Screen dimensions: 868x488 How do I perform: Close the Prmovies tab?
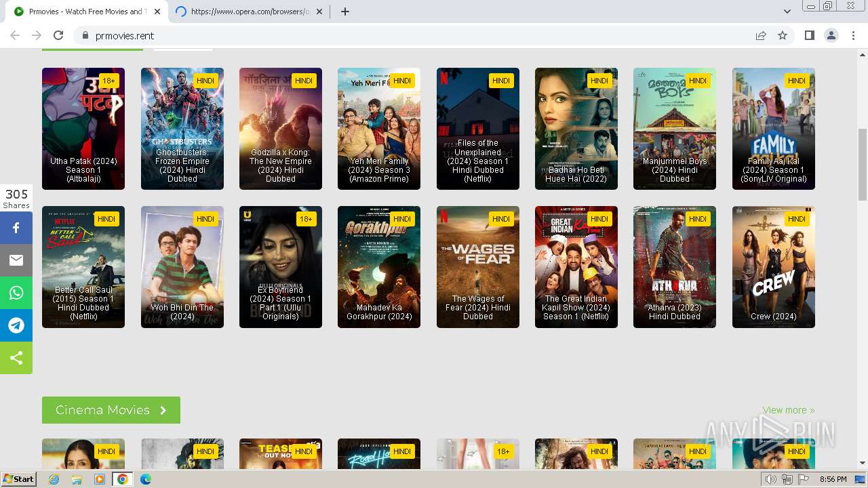coord(157,12)
